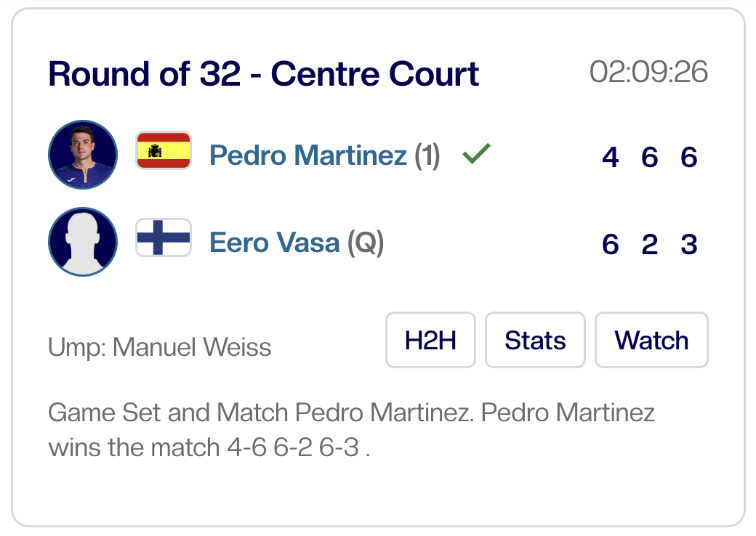Screen dimensions: 756x536
Task: Open the H2H head-to-head view
Action: pos(430,340)
